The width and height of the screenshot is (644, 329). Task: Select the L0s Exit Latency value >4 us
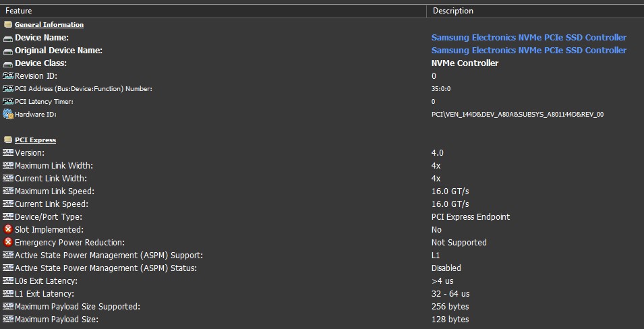(x=442, y=281)
